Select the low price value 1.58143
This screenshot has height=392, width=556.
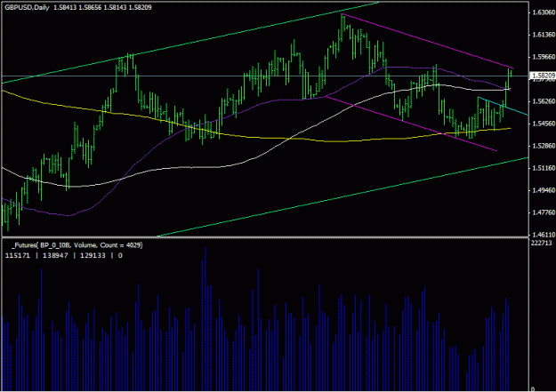click(115, 7)
